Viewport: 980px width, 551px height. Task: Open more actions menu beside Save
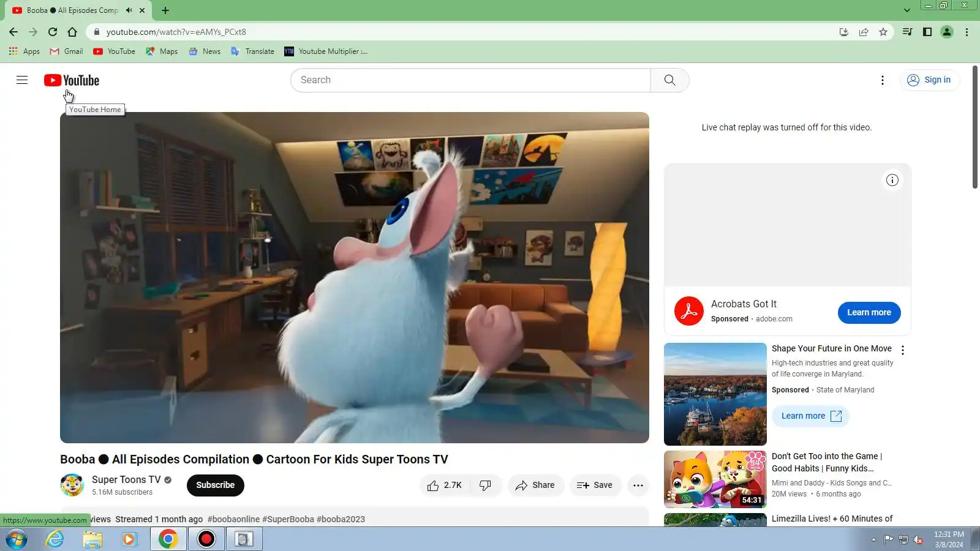pos(638,485)
